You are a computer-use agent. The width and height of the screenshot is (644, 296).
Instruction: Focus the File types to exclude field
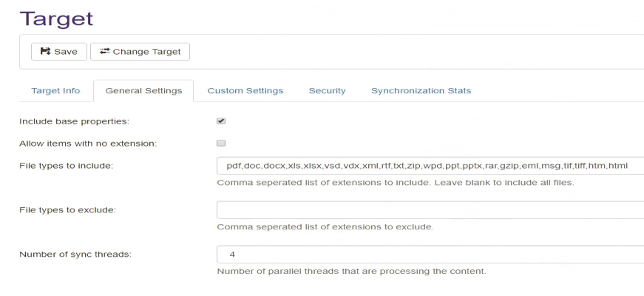(x=429, y=210)
